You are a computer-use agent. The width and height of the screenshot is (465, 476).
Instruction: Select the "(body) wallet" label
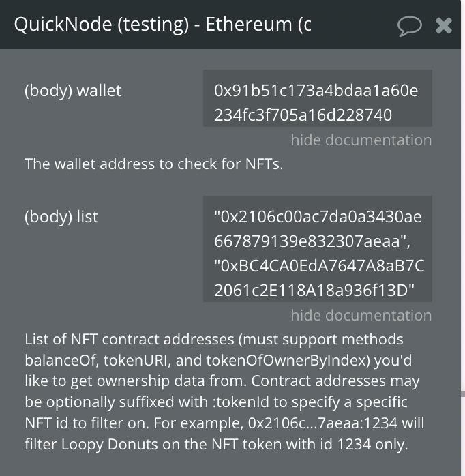pyautogui.click(x=73, y=91)
